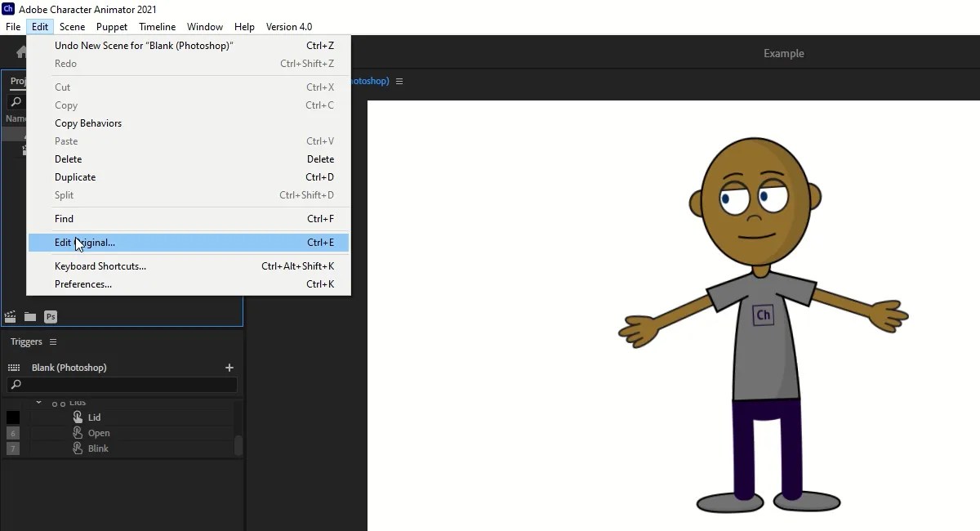Select Edit Original from the Edit menu
Screen dimensions: 980x531
click(x=84, y=243)
